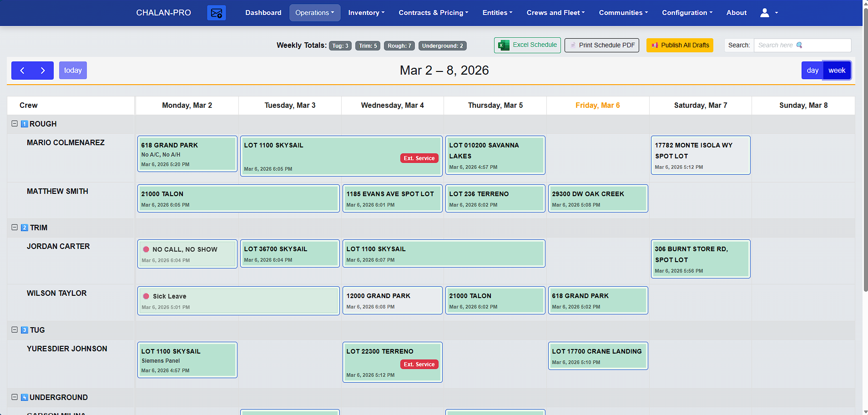The width and height of the screenshot is (868, 415).
Task: Click the red dot on NO CALL, NO SHOW
Action: tap(146, 249)
